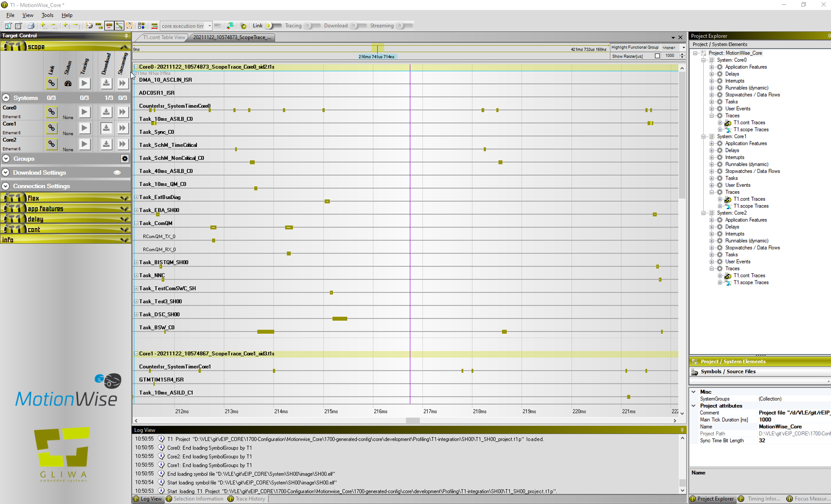Screen dimensions: 831x504
Task: Open the Selection Information tab
Action: point(198,499)
